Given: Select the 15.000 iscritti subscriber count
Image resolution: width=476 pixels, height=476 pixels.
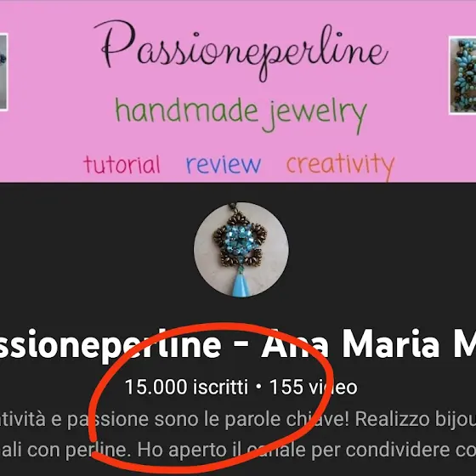Looking at the screenshot, I should pyautogui.click(x=186, y=387).
